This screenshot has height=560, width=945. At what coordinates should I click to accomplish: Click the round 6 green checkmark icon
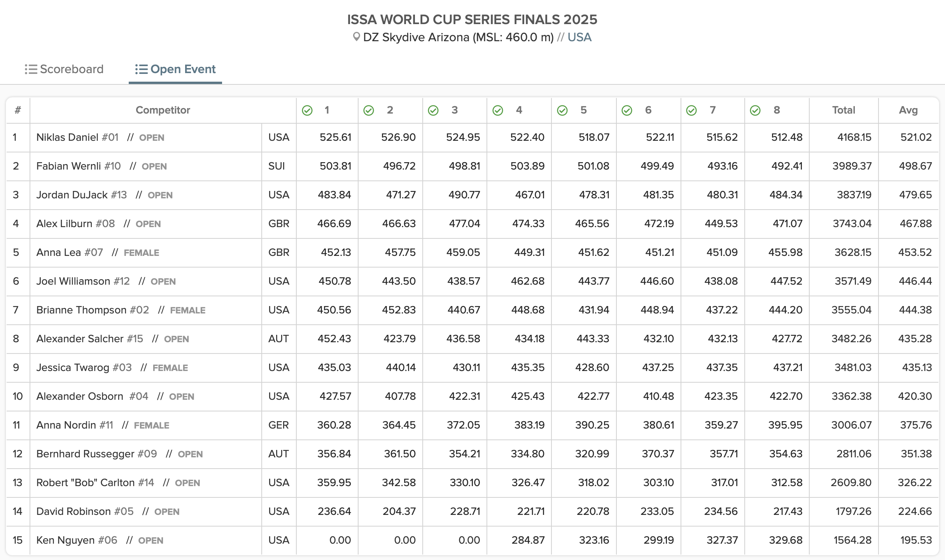pyautogui.click(x=627, y=110)
